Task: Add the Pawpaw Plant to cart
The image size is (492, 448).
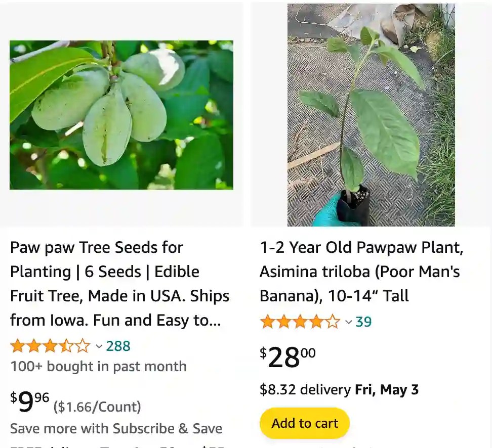Action: (304, 423)
